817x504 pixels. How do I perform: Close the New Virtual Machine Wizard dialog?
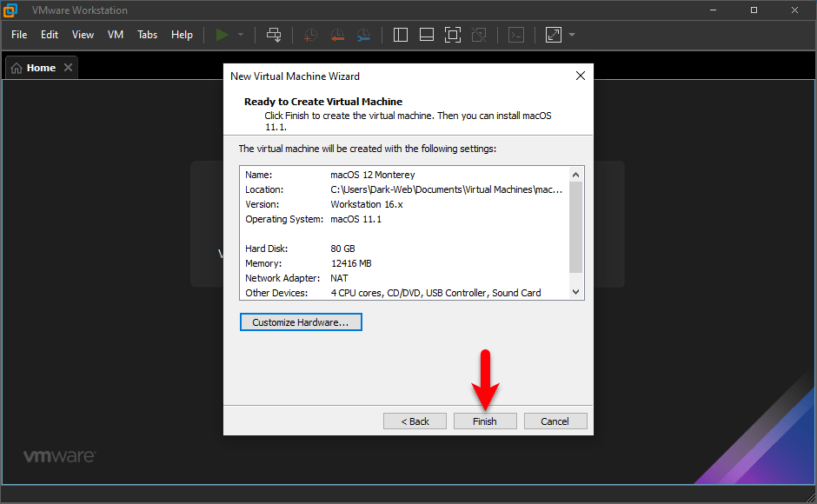581,76
